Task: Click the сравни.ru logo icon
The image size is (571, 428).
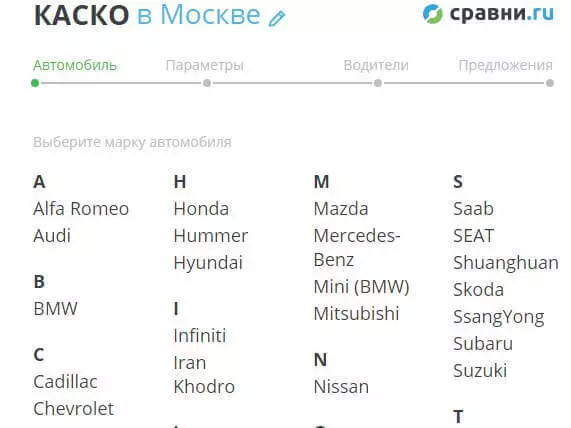Action: coord(433,14)
